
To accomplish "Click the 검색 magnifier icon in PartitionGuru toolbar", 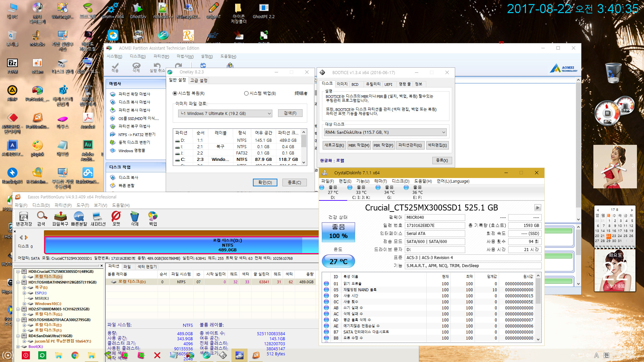I will (41, 219).
